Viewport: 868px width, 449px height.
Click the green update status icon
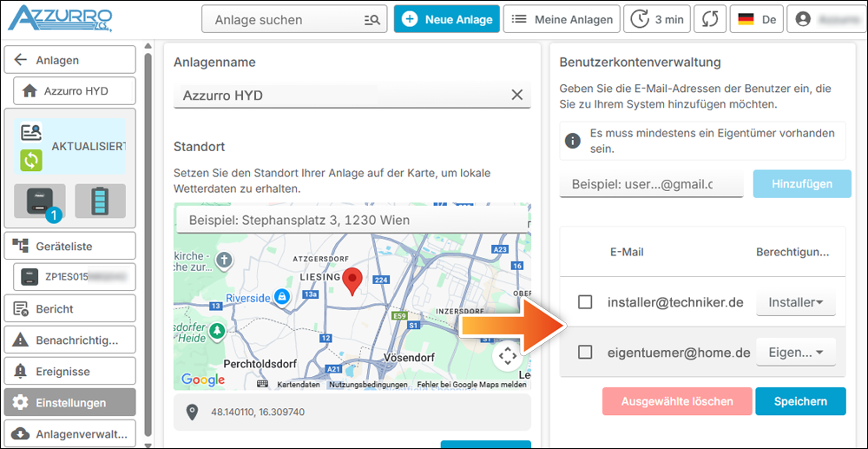tap(31, 161)
